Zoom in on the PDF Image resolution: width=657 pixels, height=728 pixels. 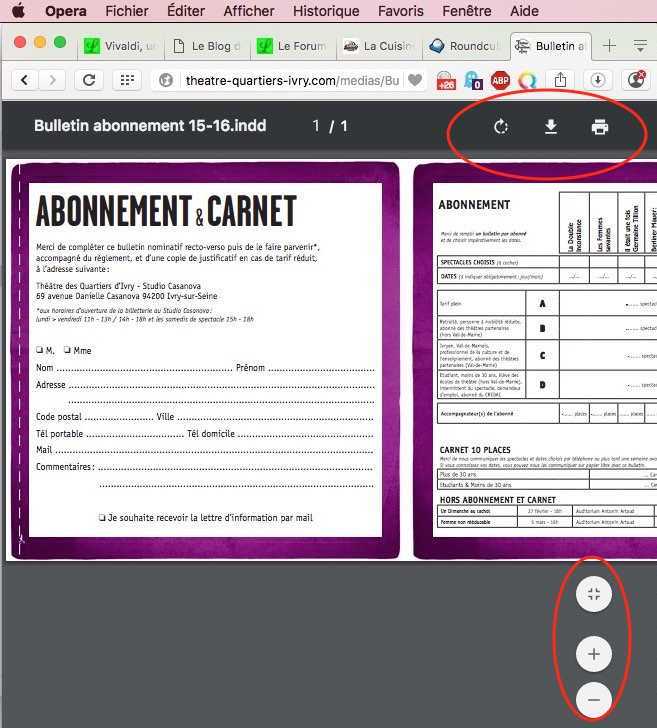tap(594, 654)
